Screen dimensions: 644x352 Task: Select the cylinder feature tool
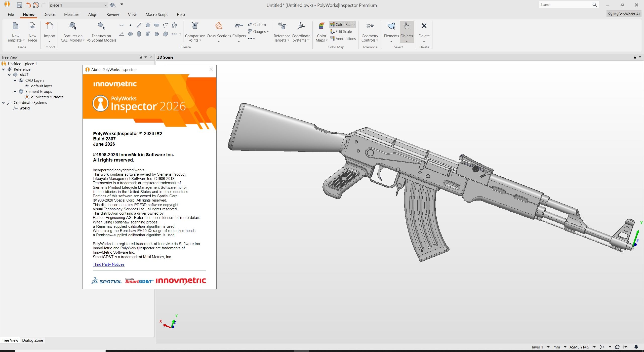(x=139, y=34)
